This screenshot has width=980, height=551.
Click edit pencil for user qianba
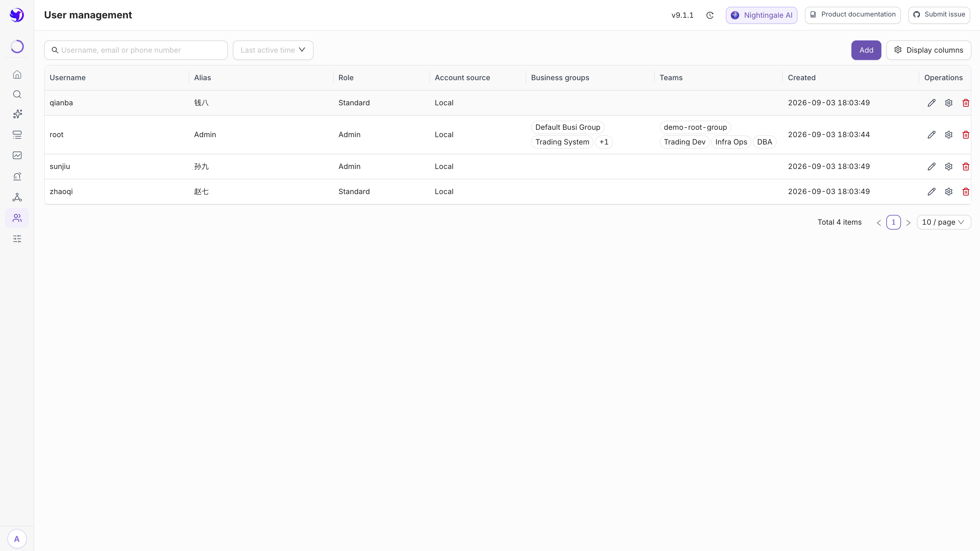(931, 103)
